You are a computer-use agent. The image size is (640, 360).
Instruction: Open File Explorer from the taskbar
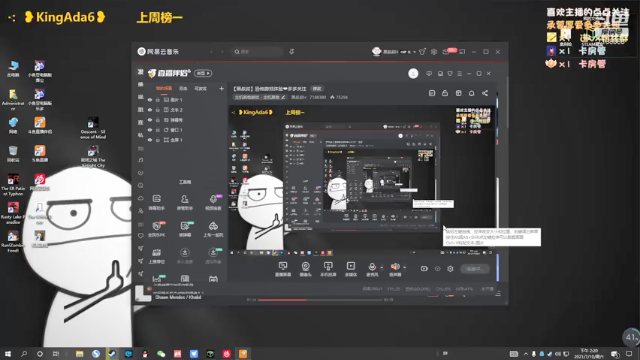click(79, 354)
